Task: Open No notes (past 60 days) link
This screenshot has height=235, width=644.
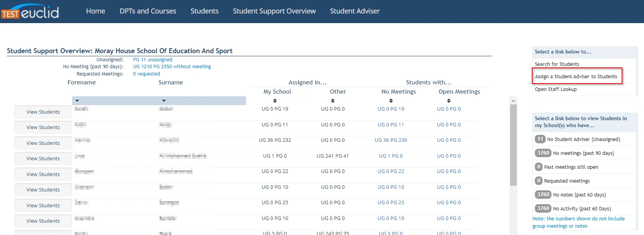Action: coord(580,195)
